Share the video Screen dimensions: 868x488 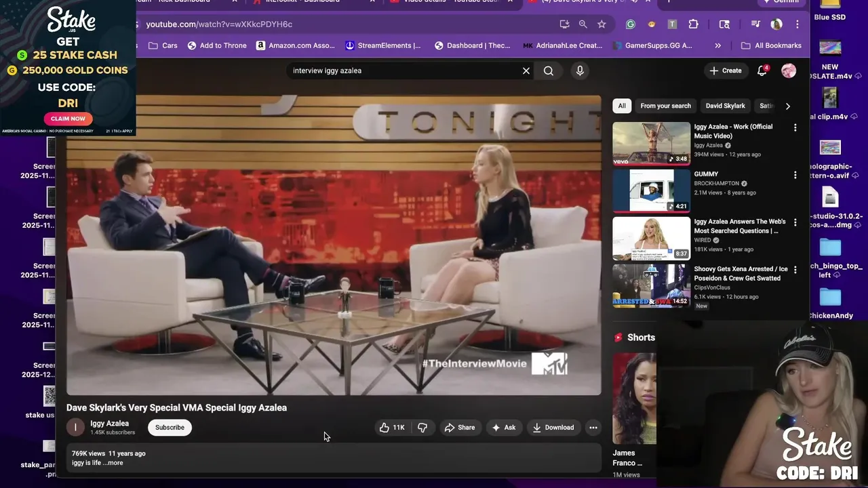[x=459, y=428]
